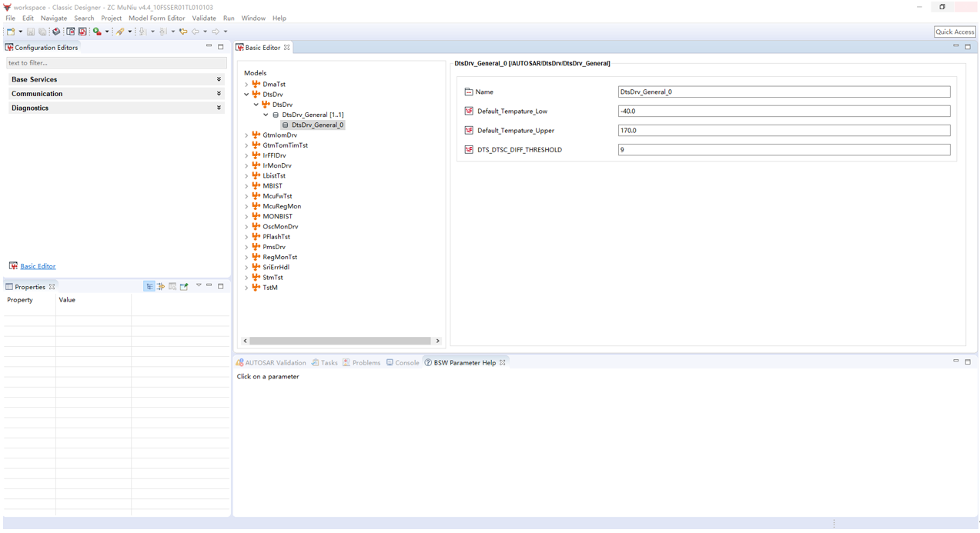Image resolution: width=980 pixels, height=533 pixels.
Task: Switch to the Console tab
Action: 403,362
